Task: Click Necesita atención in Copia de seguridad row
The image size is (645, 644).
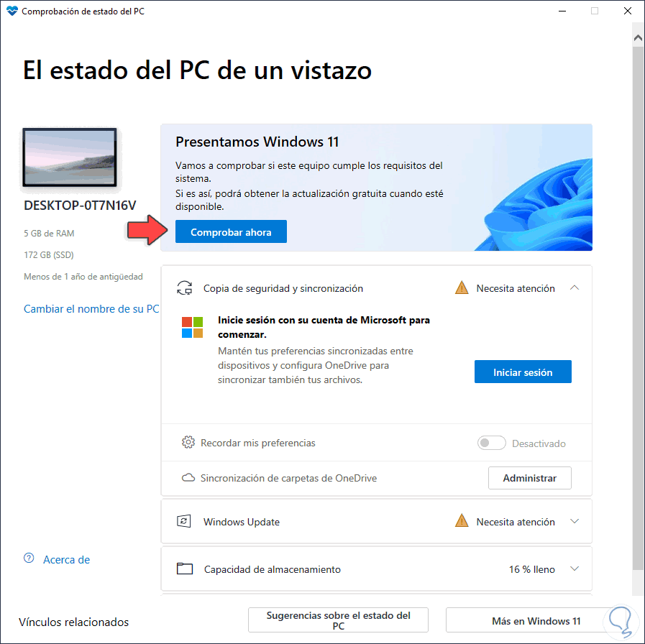Action: (x=516, y=288)
